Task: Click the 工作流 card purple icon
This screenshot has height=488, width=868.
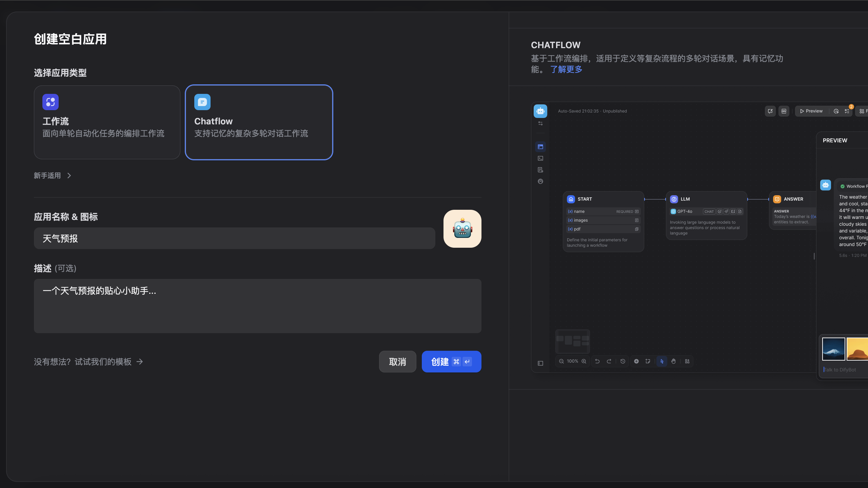Action: [x=51, y=102]
